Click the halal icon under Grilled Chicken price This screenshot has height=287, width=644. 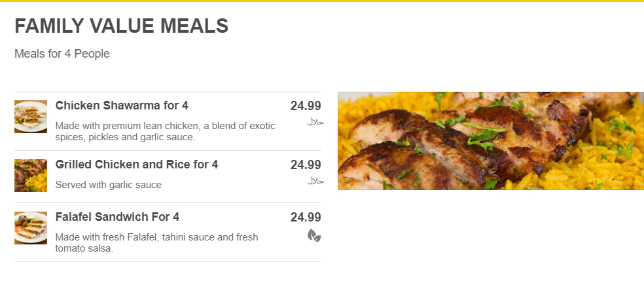point(315,181)
